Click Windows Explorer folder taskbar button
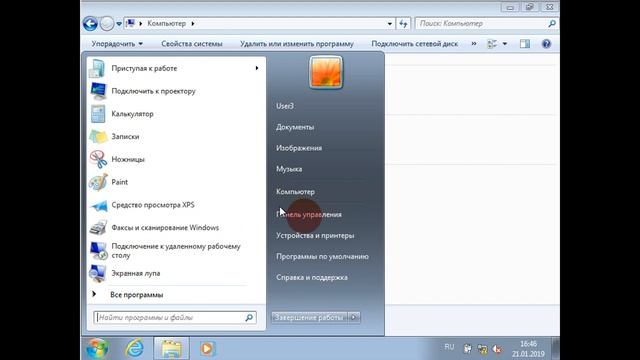 (171, 349)
